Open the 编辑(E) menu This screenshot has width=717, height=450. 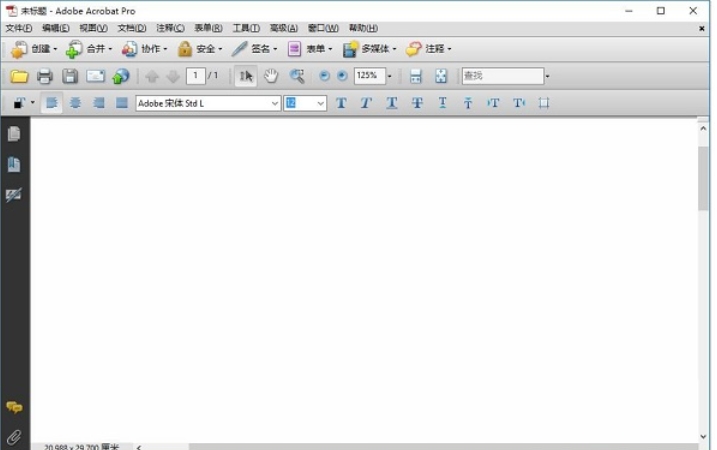[x=56, y=28]
